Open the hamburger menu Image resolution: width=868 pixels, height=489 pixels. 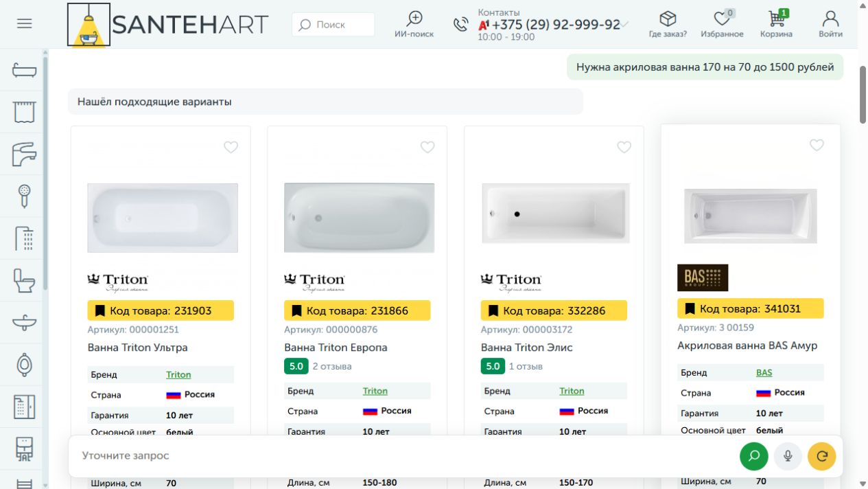[x=25, y=24]
